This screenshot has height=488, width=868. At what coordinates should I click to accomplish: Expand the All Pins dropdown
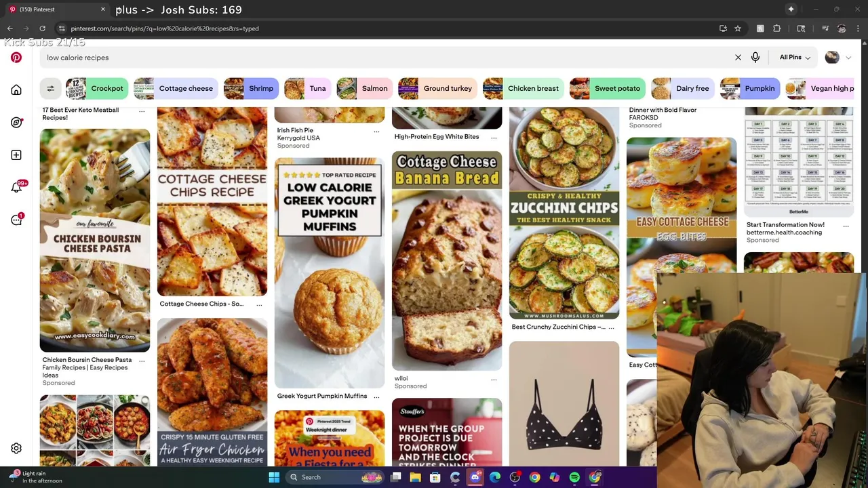795,58
